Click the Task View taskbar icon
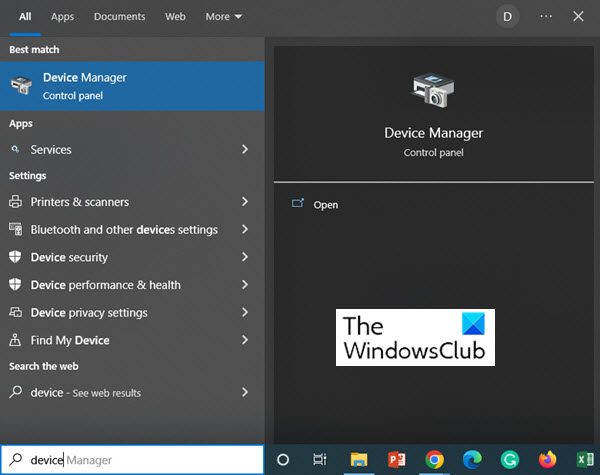The width and height of the screenshot is (600, 475). point(320,460)
